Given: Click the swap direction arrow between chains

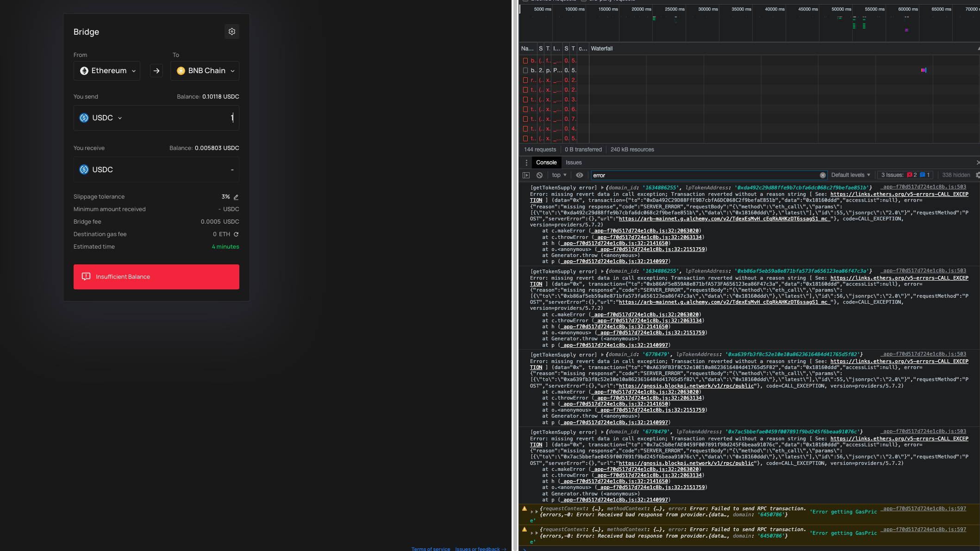Looking at the screenshot, I should point(156,70).
